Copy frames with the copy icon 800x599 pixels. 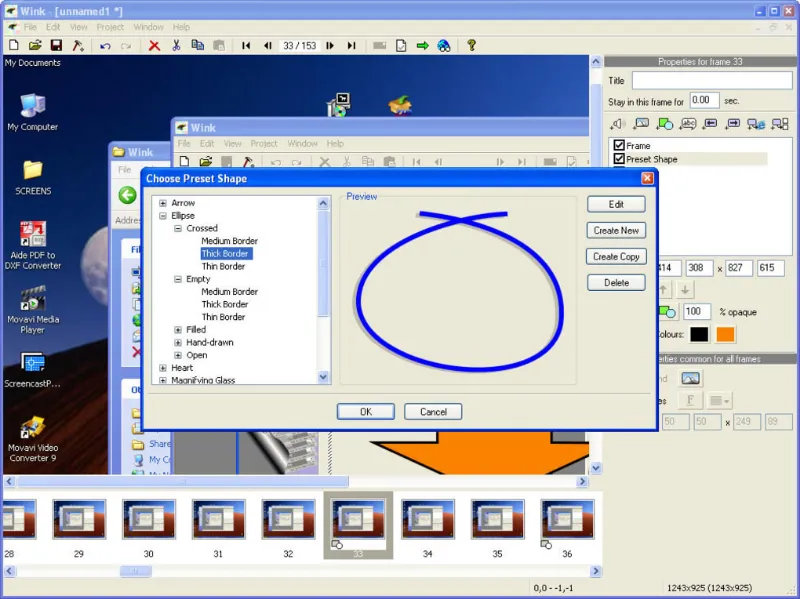(197, 45)
